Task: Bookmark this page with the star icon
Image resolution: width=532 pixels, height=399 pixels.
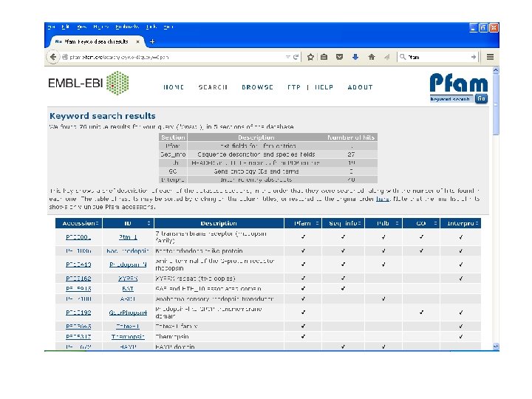Action: pyautogui.click(x=310, y=57)
